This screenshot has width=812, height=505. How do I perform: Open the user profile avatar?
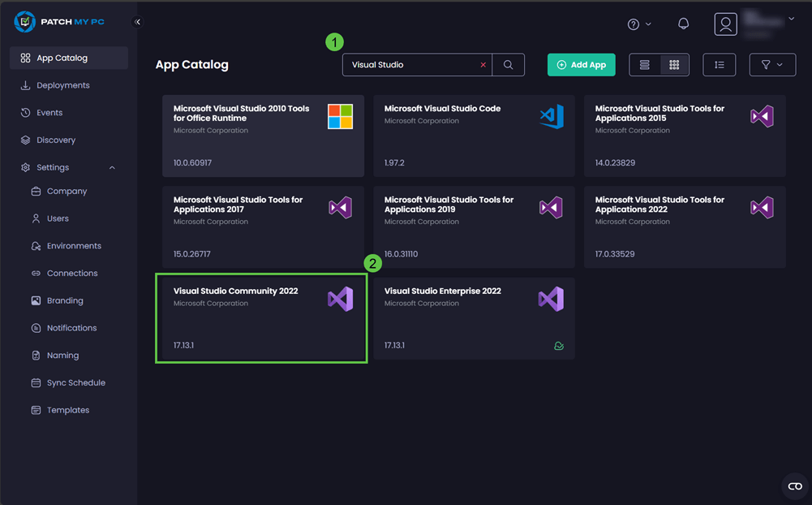(725, 24)
